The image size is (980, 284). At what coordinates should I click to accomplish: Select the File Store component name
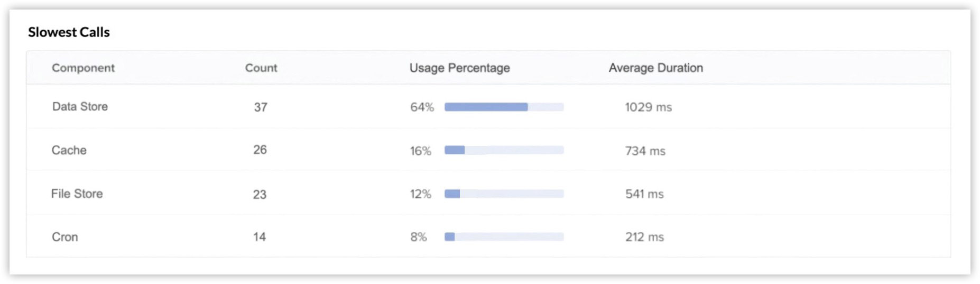click(x=77, y=194)
